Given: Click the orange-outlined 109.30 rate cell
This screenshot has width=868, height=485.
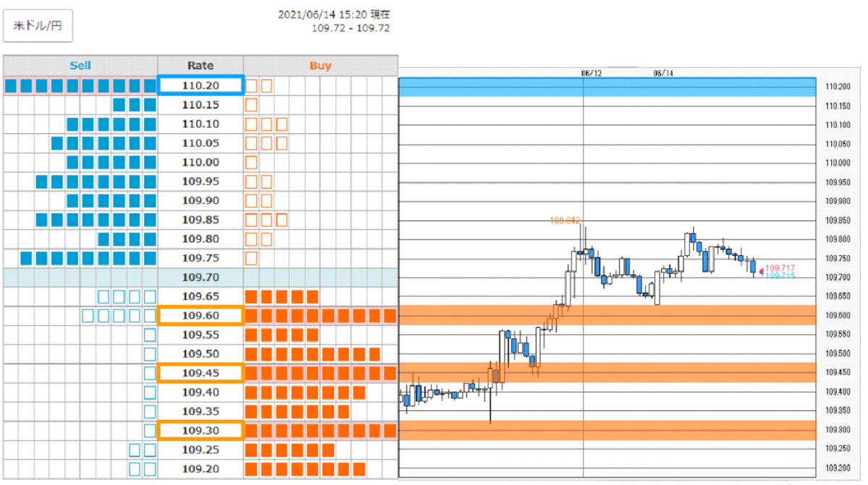Looking at the screenshot, I should click(x=200, y=430).
